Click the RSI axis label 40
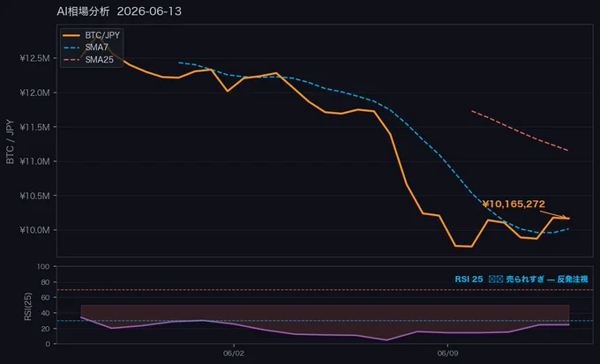Image resolution: width=600 pixels, height=364 pixels. pyautogui.click(x=45, y=313)
